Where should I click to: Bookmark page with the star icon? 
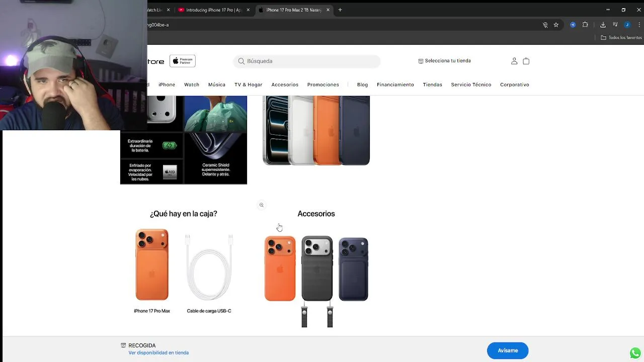tap(556, 25)
